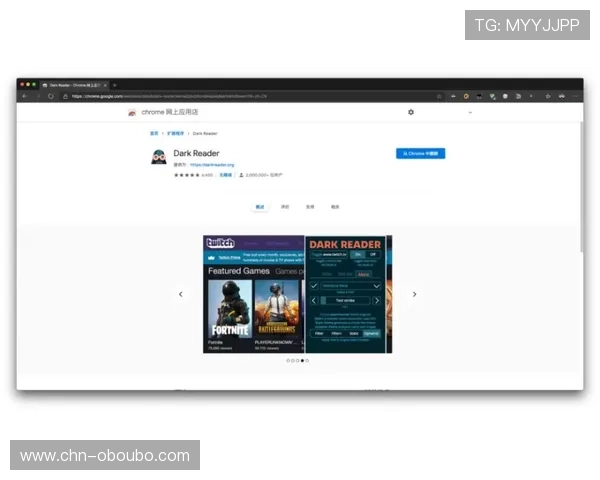Open a new tab with the plus button

click(114, 85)
